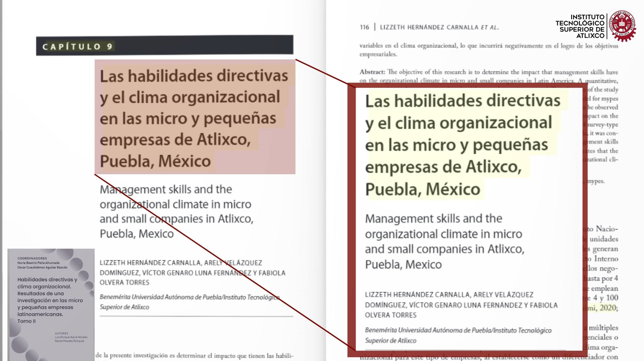This screenshot has width=644, height=361.
Task: Click 'AUTORES' on the book cover
Action: (x=61, y=333)
